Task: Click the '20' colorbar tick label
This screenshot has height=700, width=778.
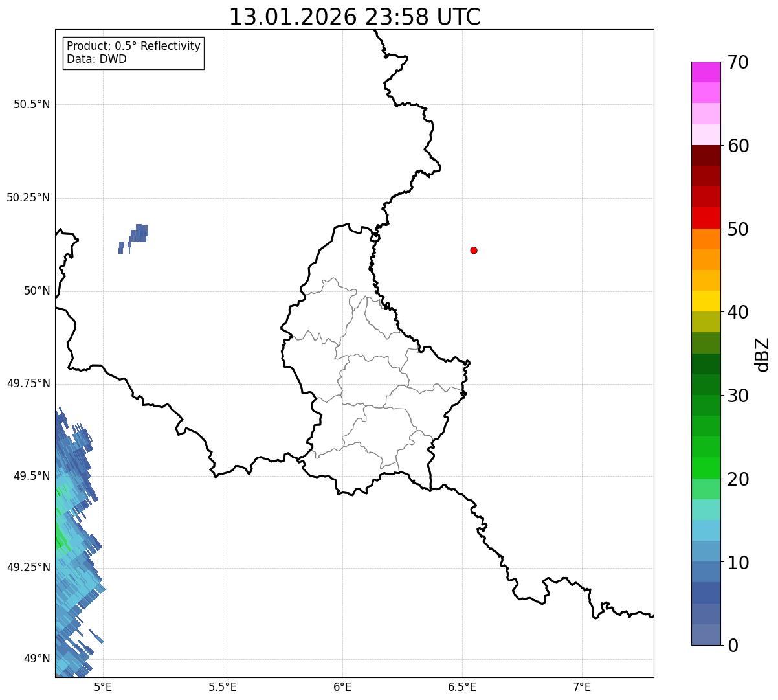Action: point(739,479)
